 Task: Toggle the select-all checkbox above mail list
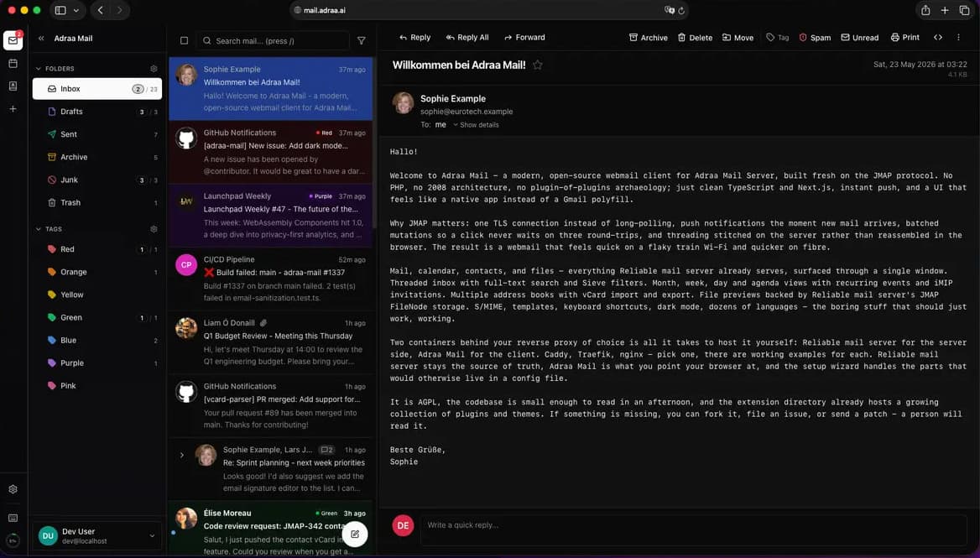point(184,40)
